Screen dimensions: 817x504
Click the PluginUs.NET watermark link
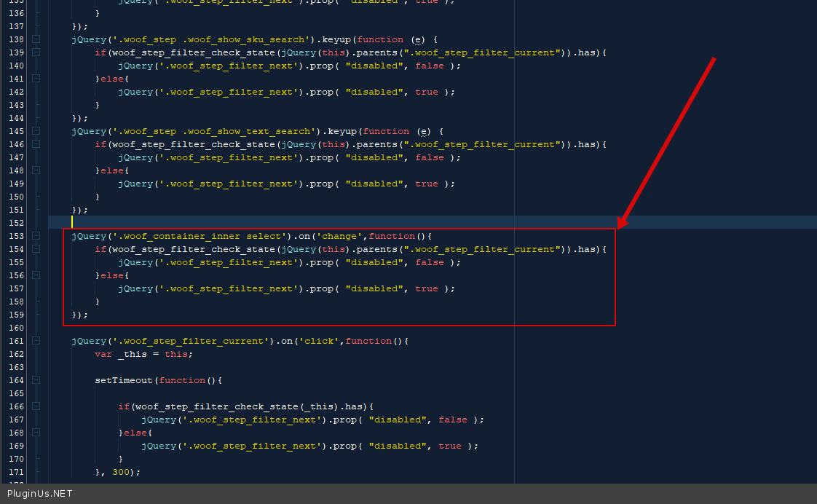(40, 494)
